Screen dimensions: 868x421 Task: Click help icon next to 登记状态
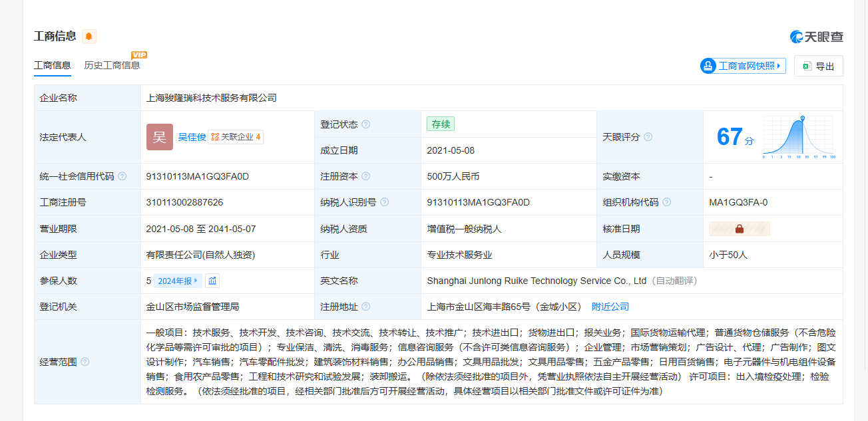pyautogui.click(x=365, y=124)
